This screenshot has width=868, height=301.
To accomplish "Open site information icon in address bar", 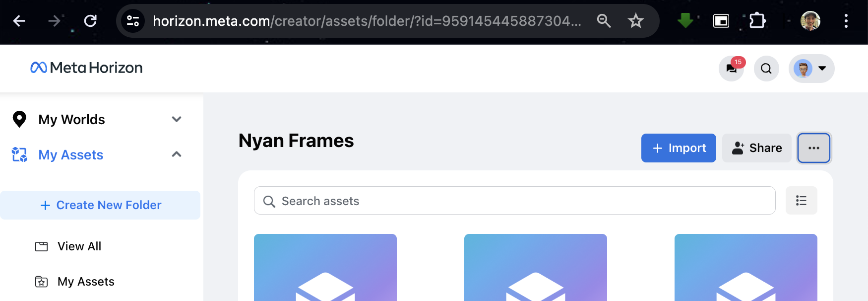I will click(x=133, y=21).
